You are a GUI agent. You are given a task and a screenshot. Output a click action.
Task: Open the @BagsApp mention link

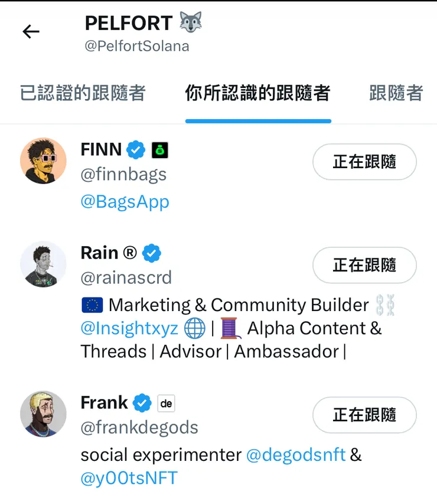click(x=125, y=201)
